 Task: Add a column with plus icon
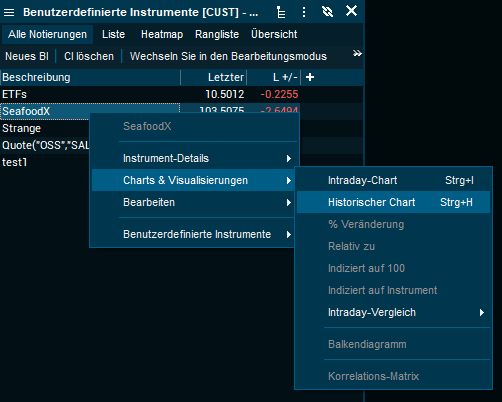coord(310,77)
